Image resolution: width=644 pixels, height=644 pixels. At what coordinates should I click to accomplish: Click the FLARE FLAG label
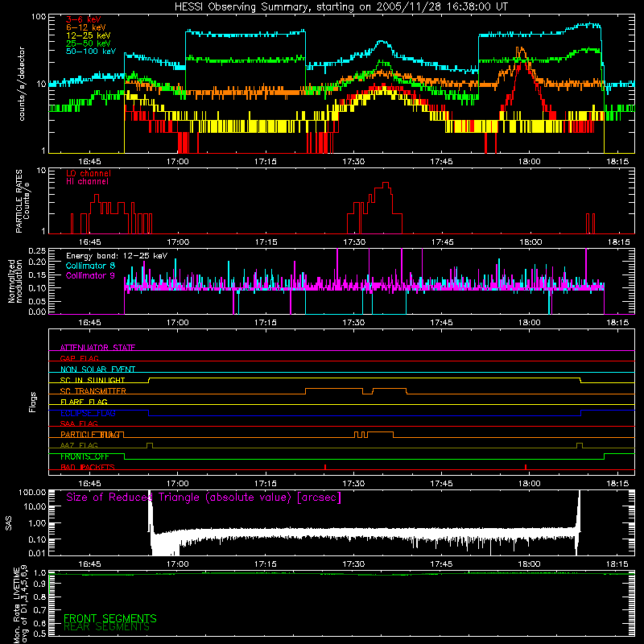(x=84, y=402)
